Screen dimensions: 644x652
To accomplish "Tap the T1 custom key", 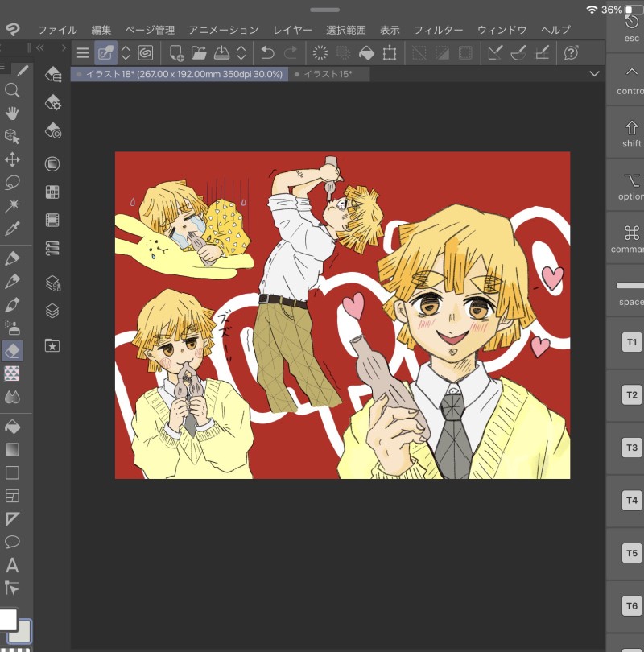I will (632, 342).
